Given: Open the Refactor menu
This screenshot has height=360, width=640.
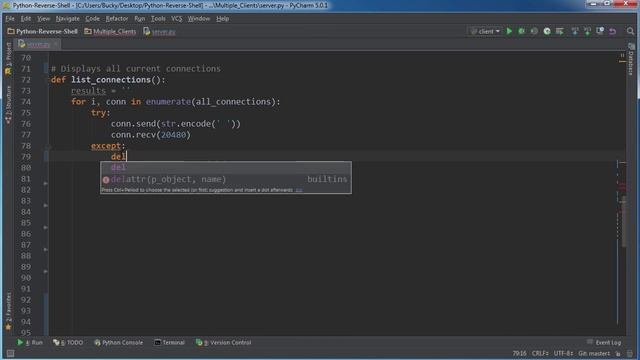Looking at the screenshot, I should [117, 18].
